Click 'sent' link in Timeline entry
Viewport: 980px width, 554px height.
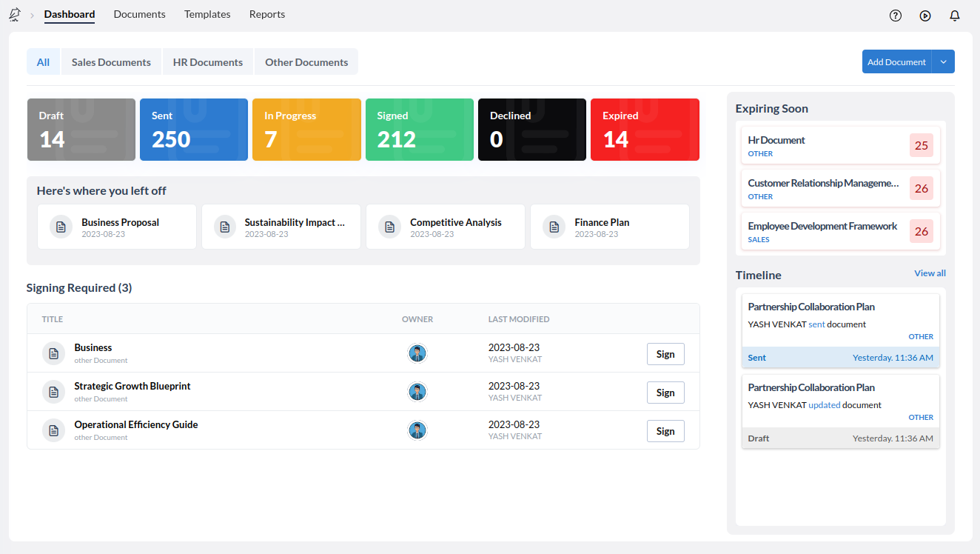[816, 324]
